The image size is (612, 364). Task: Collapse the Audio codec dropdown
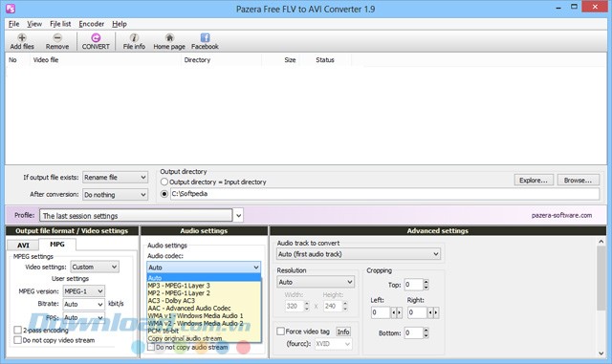pos(204,268)
